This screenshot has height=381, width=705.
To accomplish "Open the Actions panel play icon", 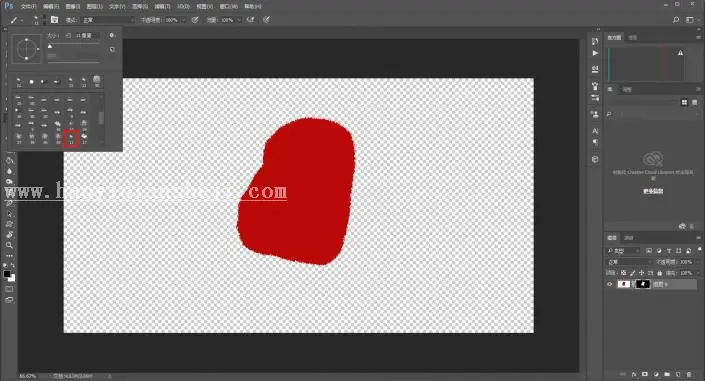I will (595, 53).
